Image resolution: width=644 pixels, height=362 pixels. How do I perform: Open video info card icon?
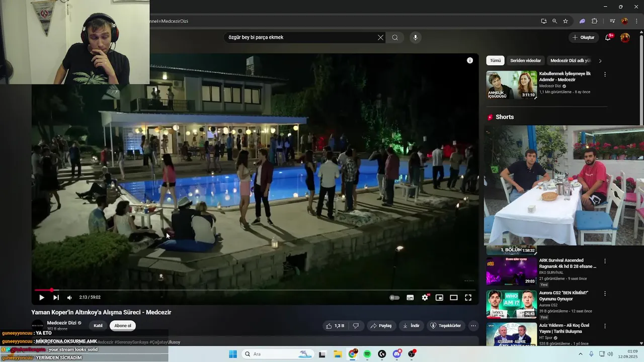point(470,60)
